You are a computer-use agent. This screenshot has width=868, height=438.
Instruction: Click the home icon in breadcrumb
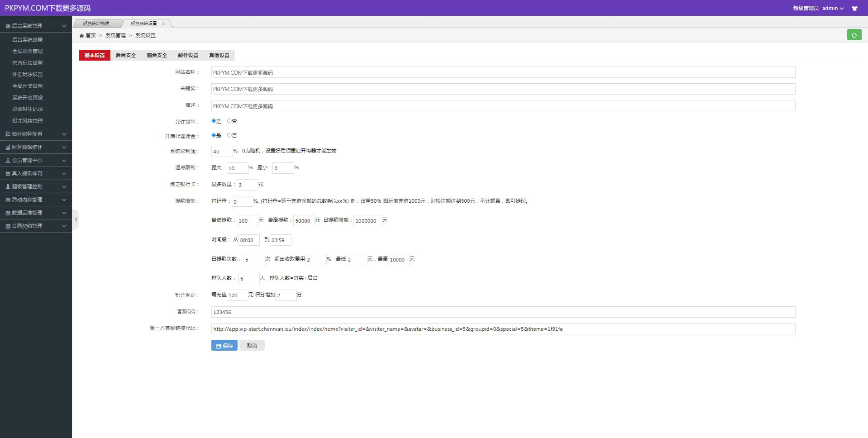(x=81, y=35)
